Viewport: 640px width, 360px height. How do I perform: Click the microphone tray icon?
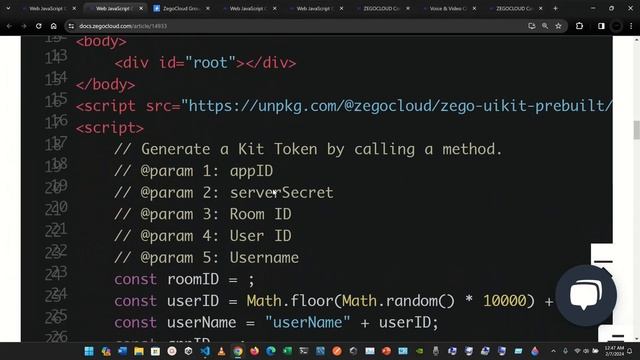(565, 351)
